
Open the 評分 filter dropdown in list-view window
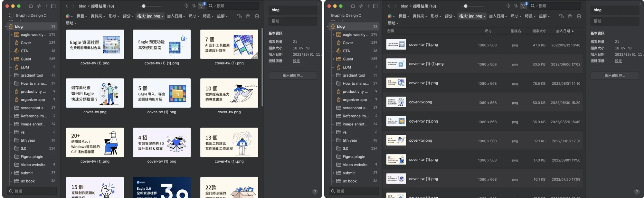pyautogui.click(x=450, y=16)
